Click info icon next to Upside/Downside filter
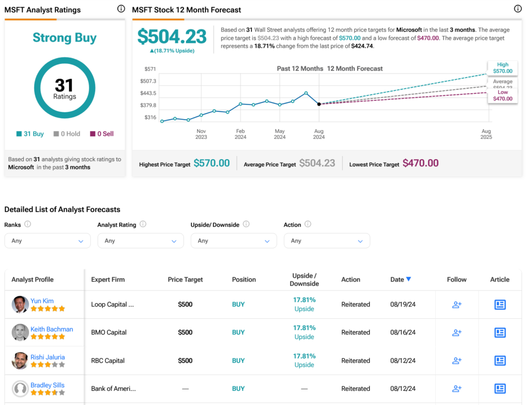Screen dimensions: 532x405 click(246, 225)
